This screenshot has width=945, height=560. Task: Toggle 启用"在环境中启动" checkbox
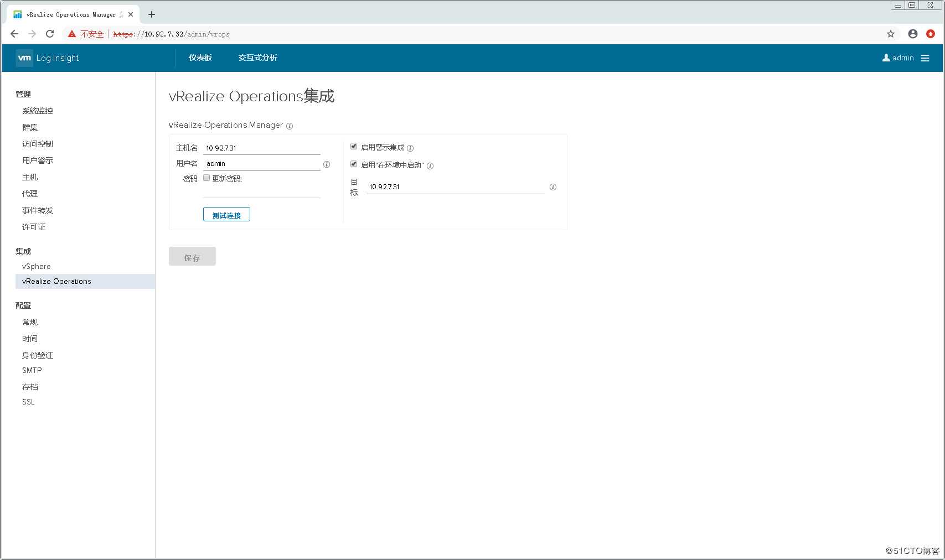click(x=354, y=164)
